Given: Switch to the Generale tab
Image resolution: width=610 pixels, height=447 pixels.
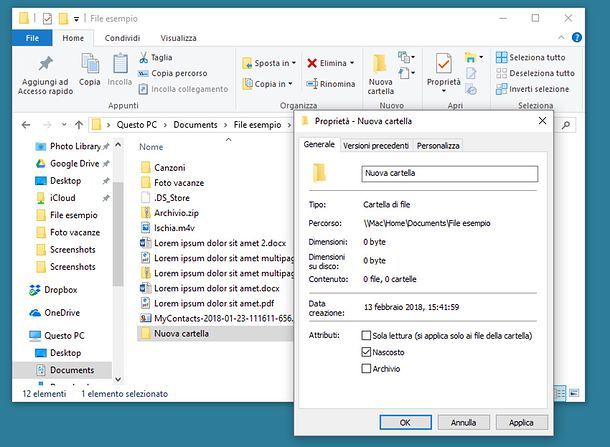Looking at the screenshot, I should tap(319, 145).
